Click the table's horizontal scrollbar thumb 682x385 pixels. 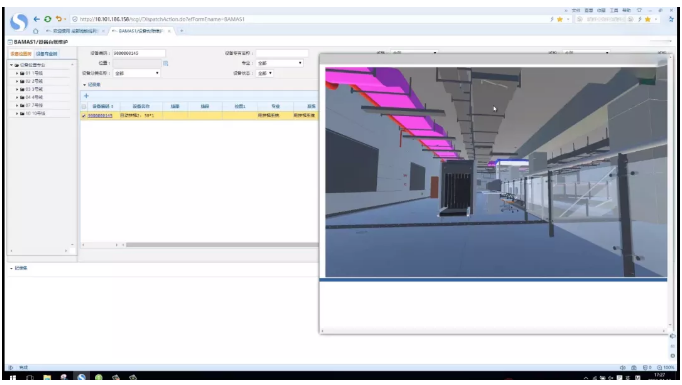click(x=222, y=245)
